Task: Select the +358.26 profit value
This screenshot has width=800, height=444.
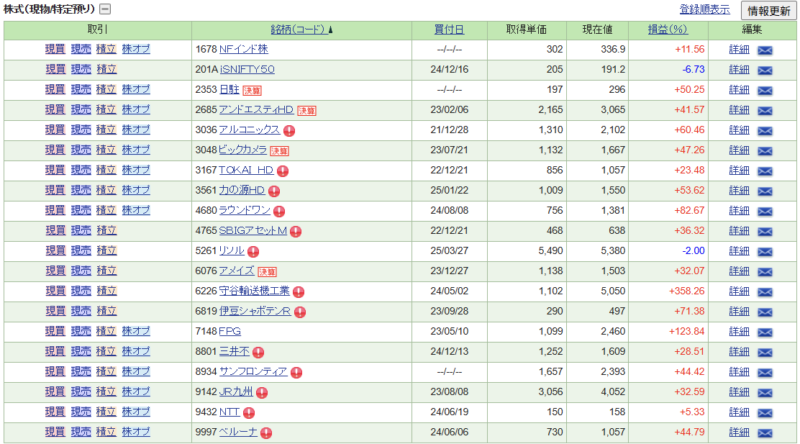Action: [x=687, y=291]
